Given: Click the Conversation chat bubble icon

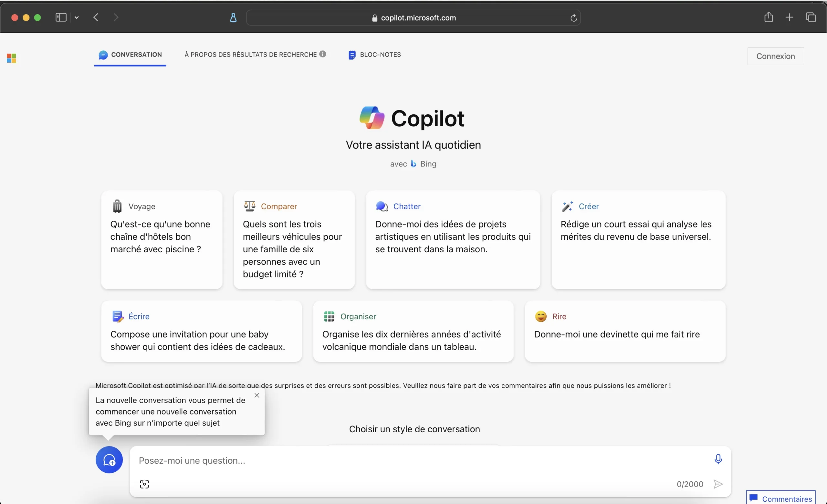Looking at the screenshot, I should (x=103, y=55).
